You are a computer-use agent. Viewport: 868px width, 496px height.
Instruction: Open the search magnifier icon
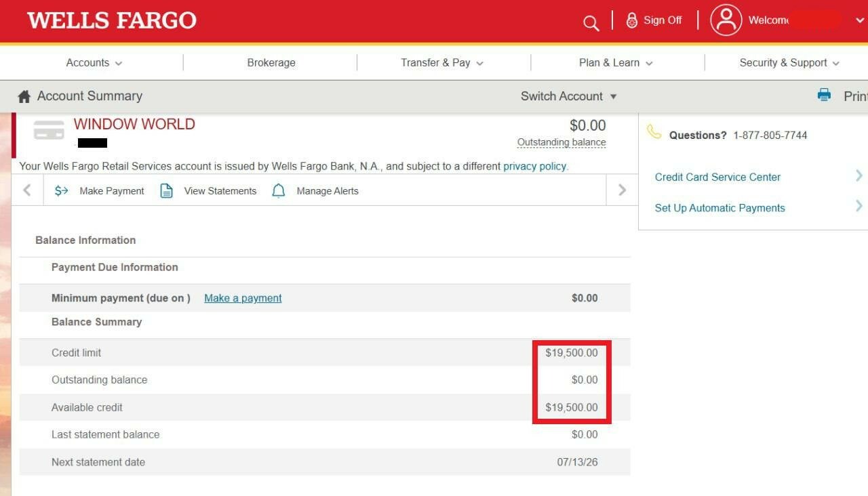(x=591, y=23)
